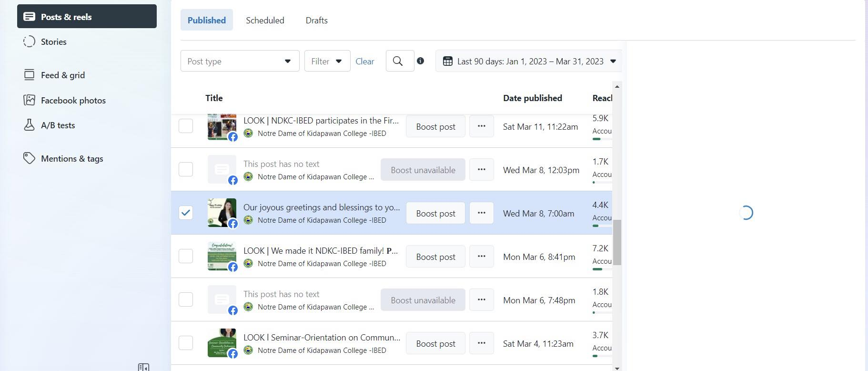Click the info icon beside search
This screenshot has width=868, height=371.
(420, 61)
